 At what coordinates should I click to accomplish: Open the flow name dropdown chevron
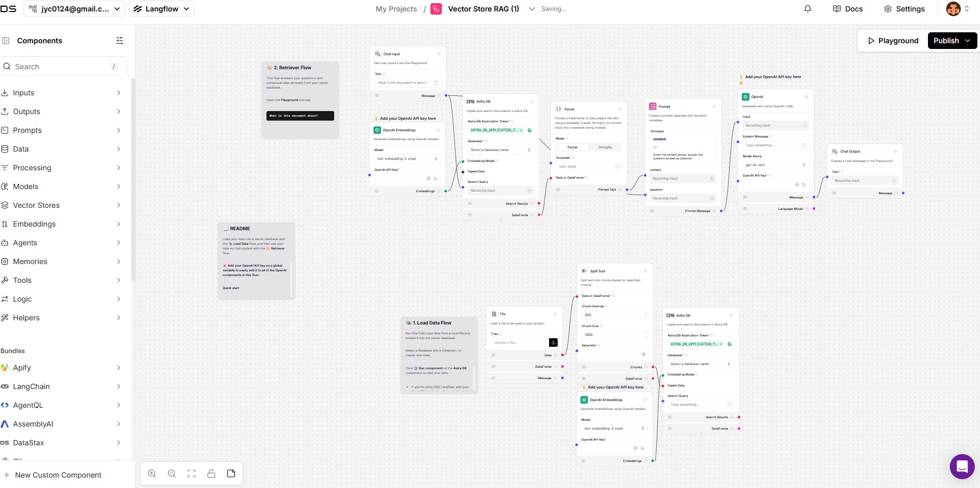531,9
